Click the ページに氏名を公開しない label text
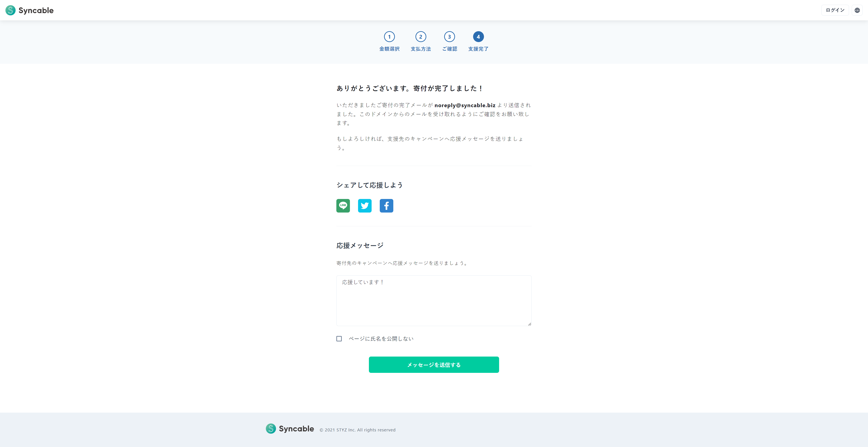 tap(381, 339)
